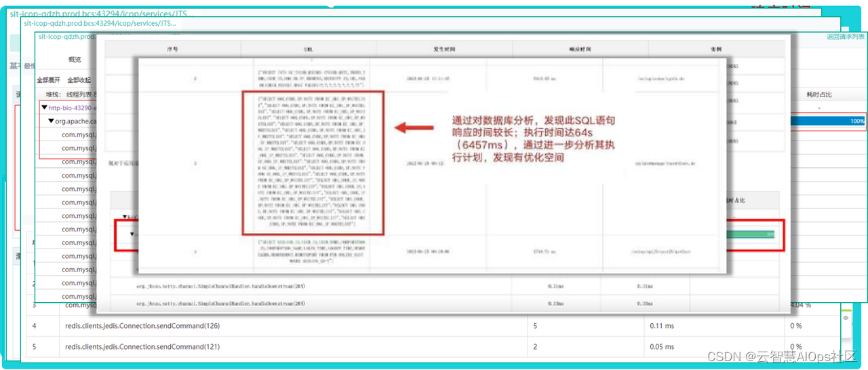Open the rearmost window's sit-icop-qdzh.prod.bcs:43294 title
Screen dimensions: 868x370
(100, 13)
